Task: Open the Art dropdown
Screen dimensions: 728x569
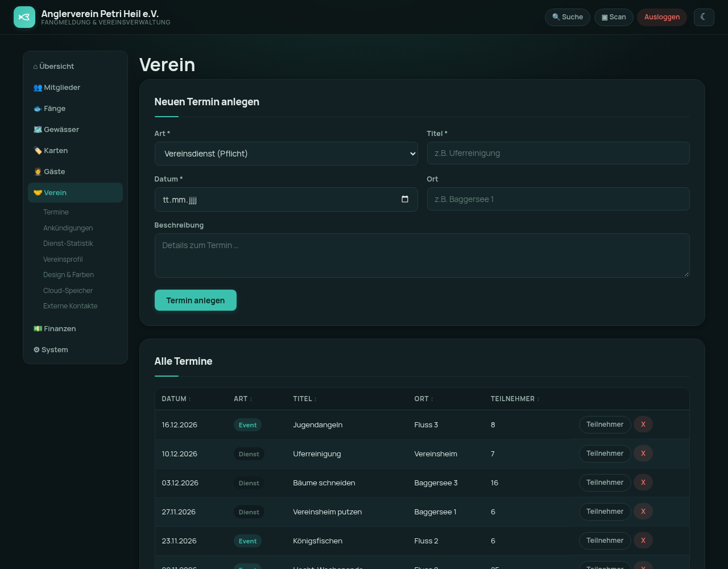Action: click(286, 154)
